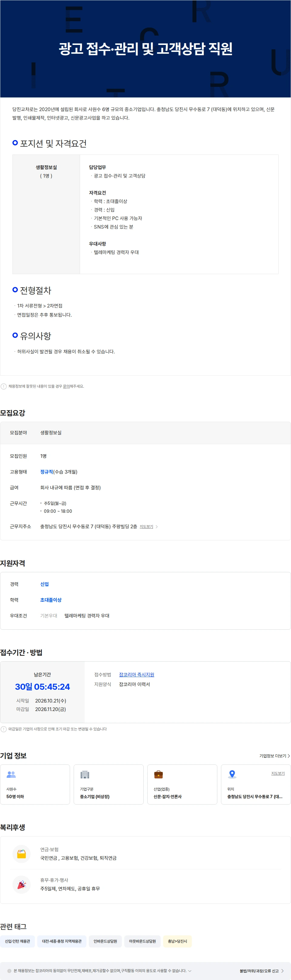This screenshot has width=291, height=980.
Task: Click the 위치 map pin icon
Action: [232, 774]
